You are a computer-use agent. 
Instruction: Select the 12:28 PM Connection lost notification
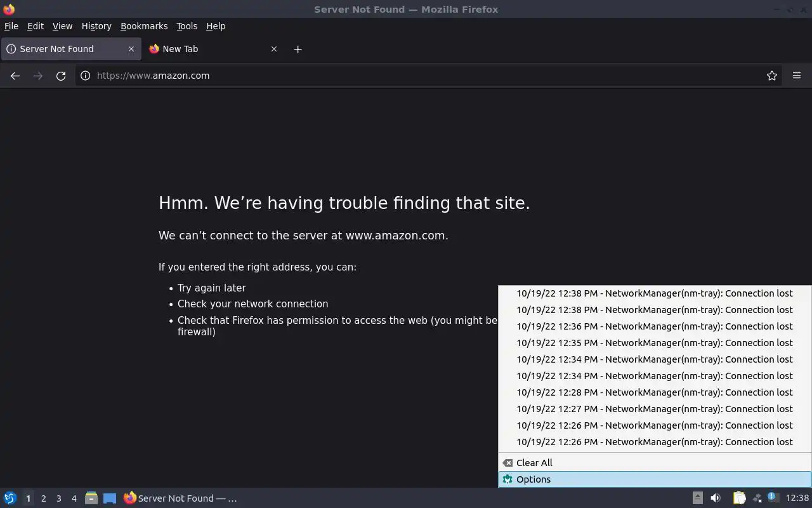[655, 392]
